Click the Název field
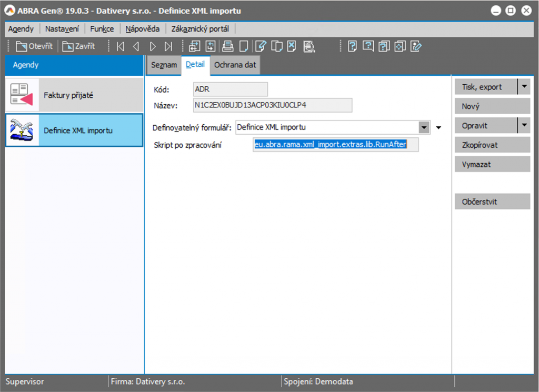Viewport: 539px width, 392px height. point(273,105)
